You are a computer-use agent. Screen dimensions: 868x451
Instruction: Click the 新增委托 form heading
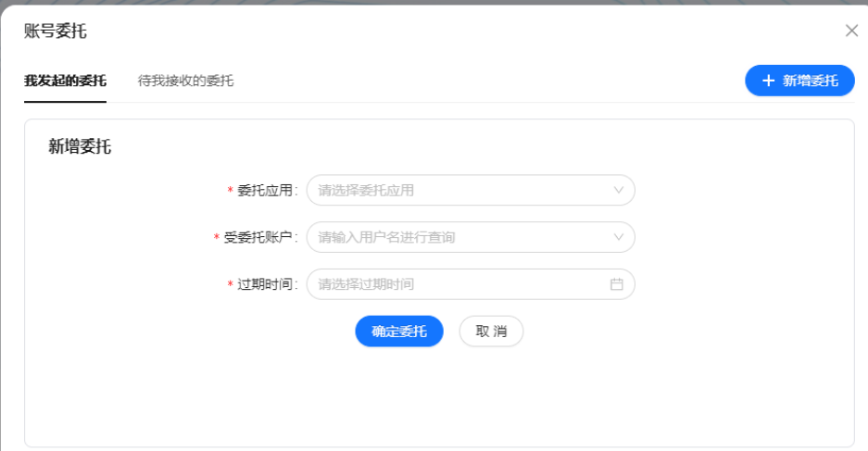point(80,145)
